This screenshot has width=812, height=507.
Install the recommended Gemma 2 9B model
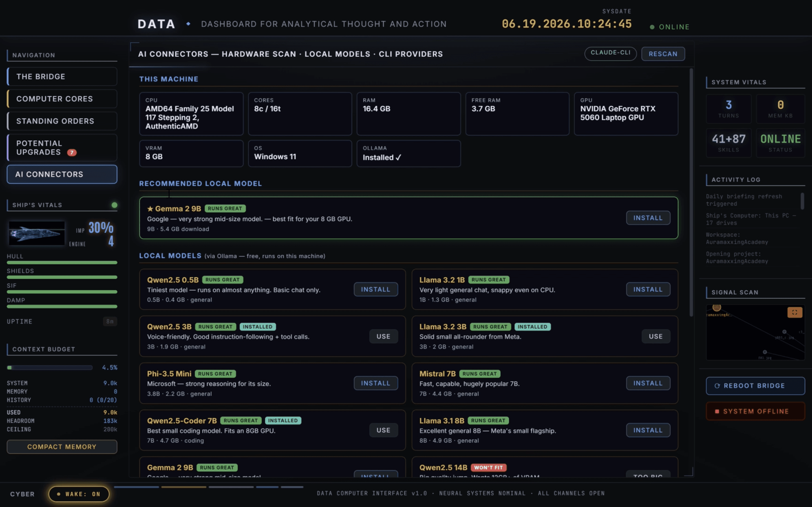648,218
